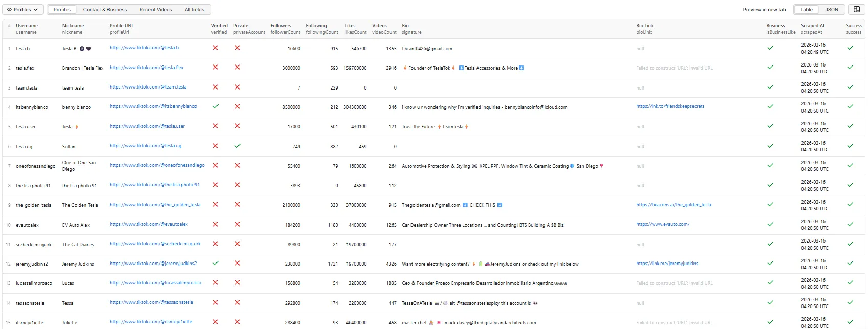Open the Profiles view dropdown

click(23, 9)
